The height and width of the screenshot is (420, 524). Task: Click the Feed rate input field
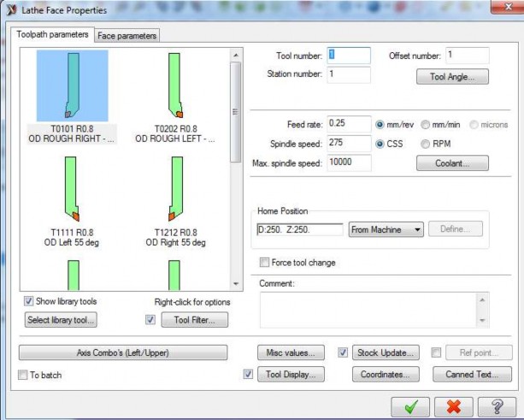[x=349, y=123]
